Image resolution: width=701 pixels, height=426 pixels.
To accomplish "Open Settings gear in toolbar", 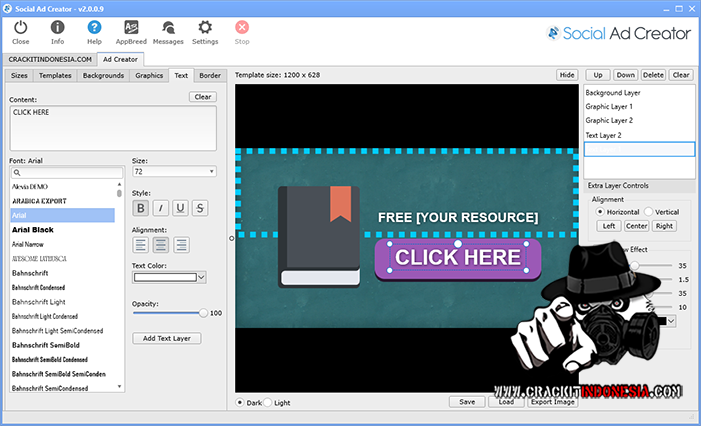I will click(205, 31).
